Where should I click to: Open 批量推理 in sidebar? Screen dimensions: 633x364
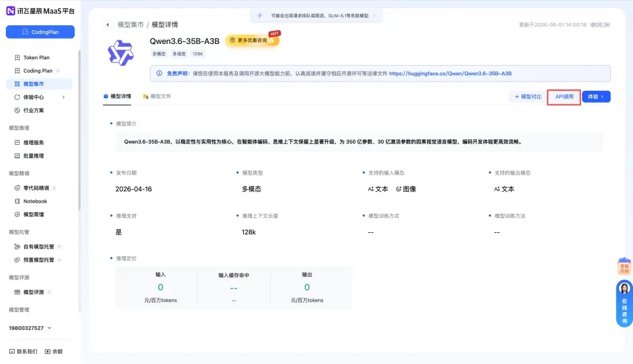(x=29, y=156)
